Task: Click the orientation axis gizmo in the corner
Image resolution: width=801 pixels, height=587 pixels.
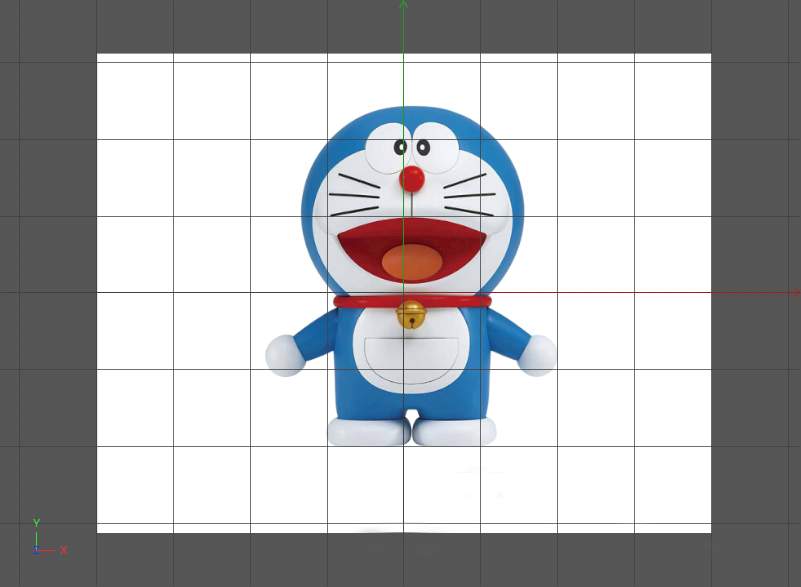Action: click(50, 537)
